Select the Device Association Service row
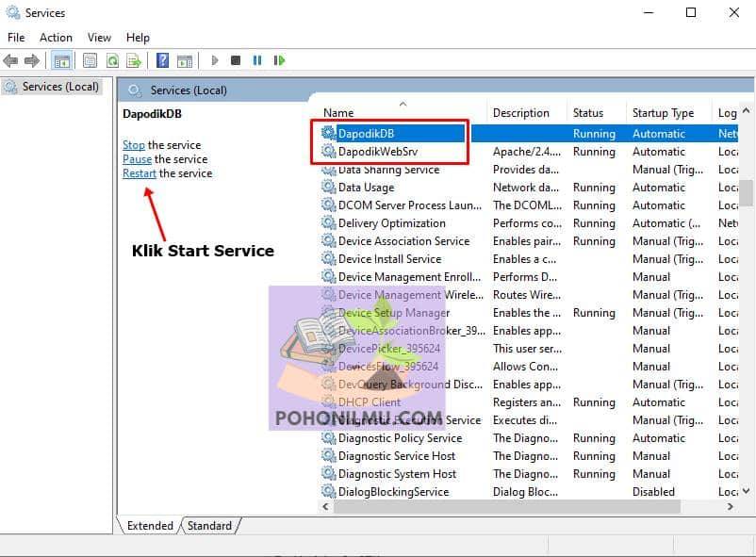Viewport: 756px width, 557px height. 529,240
